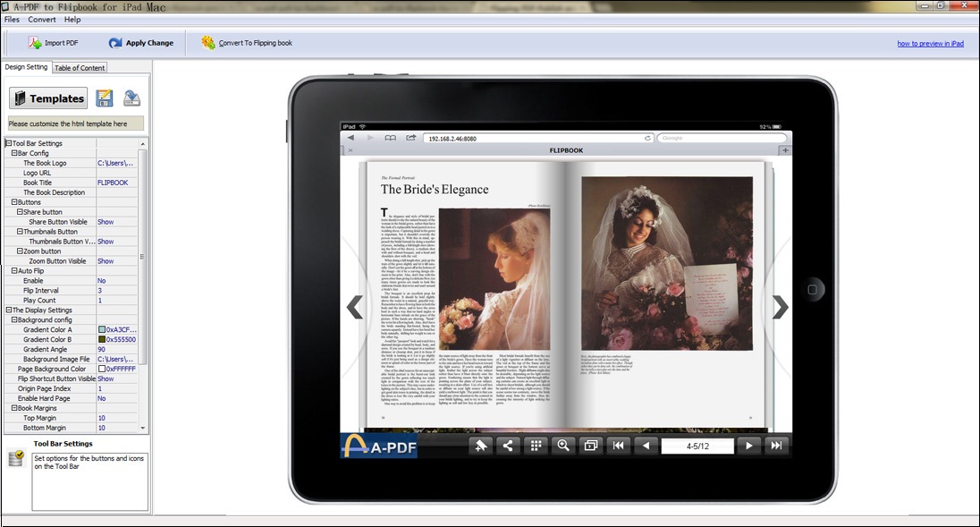
Task: Load template settings with the import icon
Action: (x=131, y=98)
